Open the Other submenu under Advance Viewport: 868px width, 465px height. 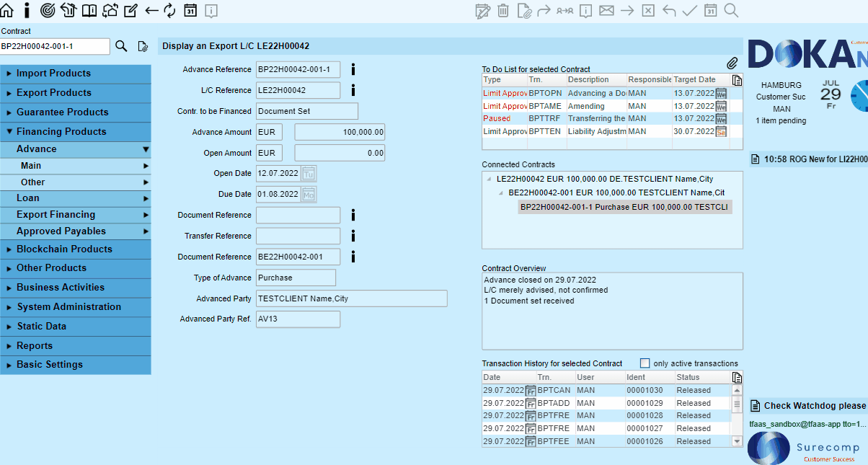pyautogui.click(x=76, y=182)
